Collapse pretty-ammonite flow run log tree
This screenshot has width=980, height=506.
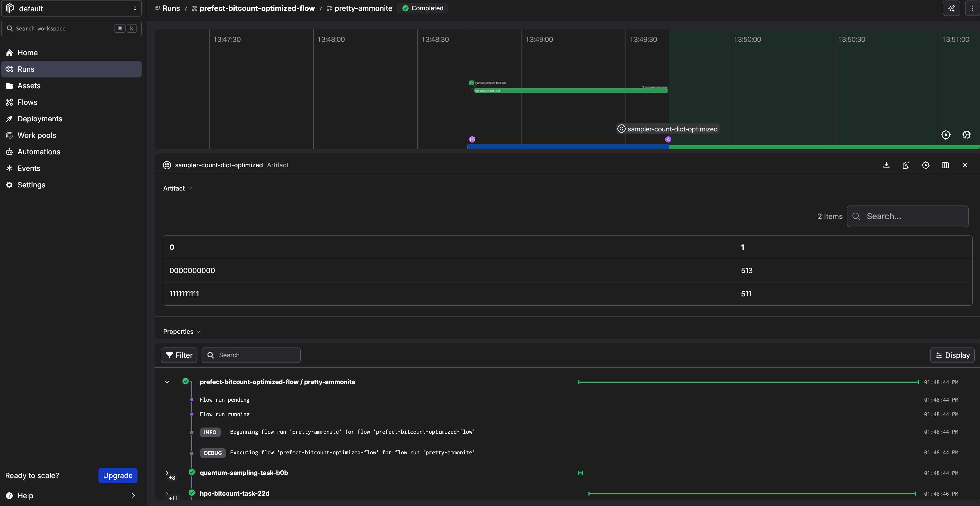coord(167,382)
